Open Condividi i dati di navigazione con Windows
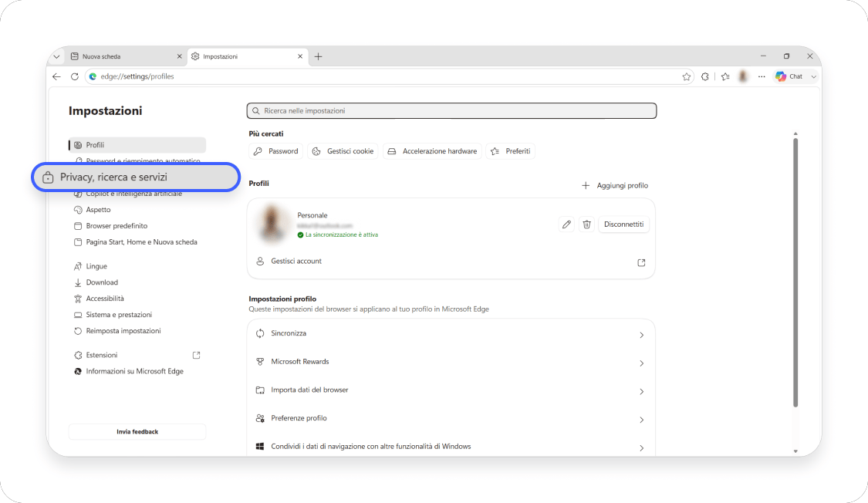 pos(451,446)
